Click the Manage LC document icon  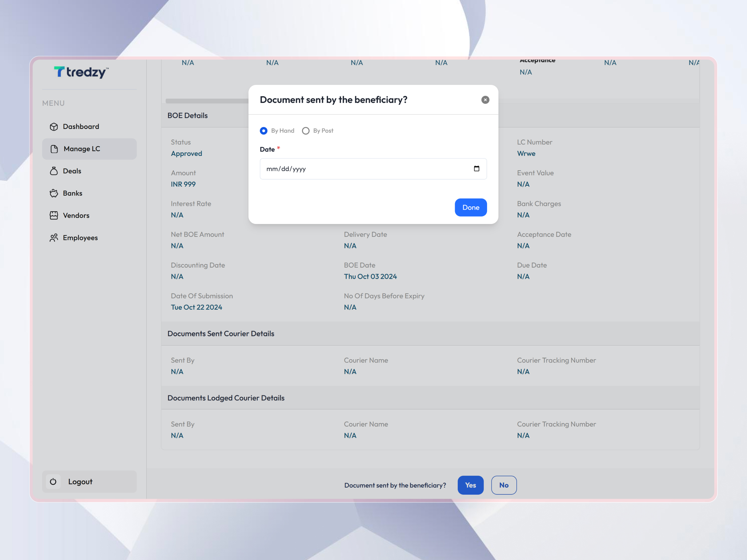[54, 149]
